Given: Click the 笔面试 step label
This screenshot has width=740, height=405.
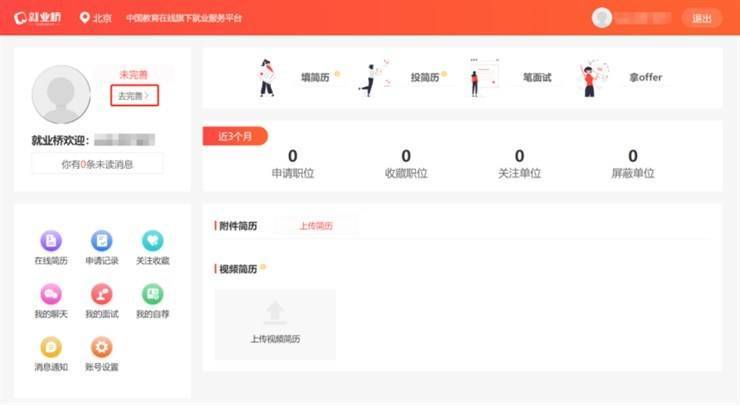Looking at the screenshot, I should point(537,77).
